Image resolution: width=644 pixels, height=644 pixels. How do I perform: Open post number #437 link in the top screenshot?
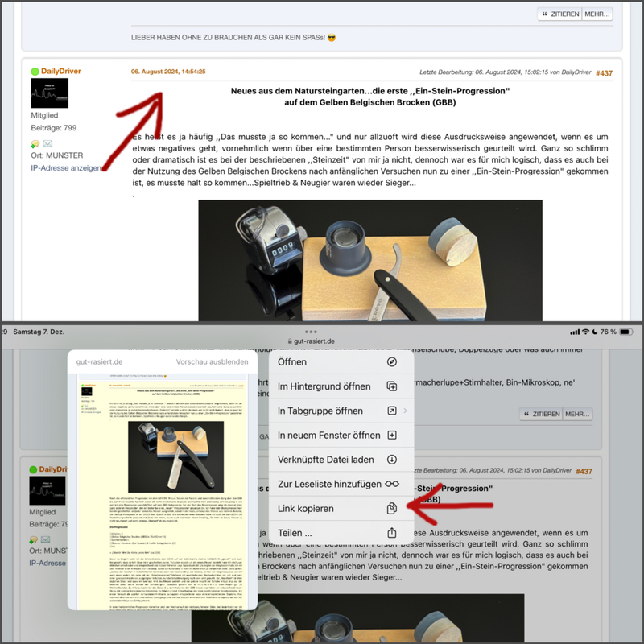click(605, 73)
